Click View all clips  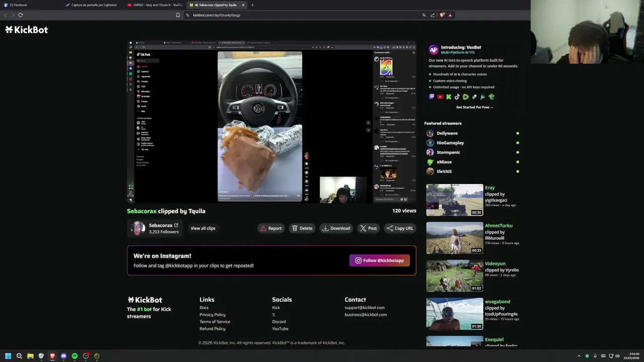pos(203,228)
